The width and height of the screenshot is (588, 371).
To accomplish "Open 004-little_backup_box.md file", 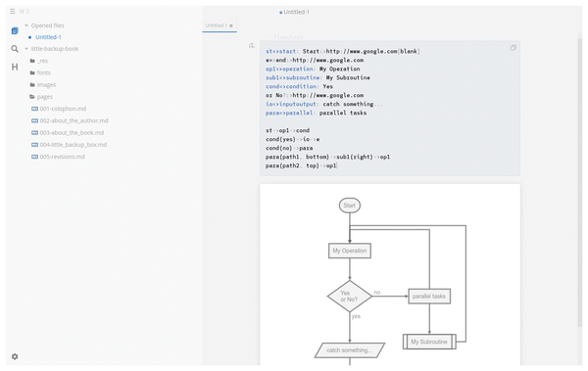I will click(x=73, y=145).
